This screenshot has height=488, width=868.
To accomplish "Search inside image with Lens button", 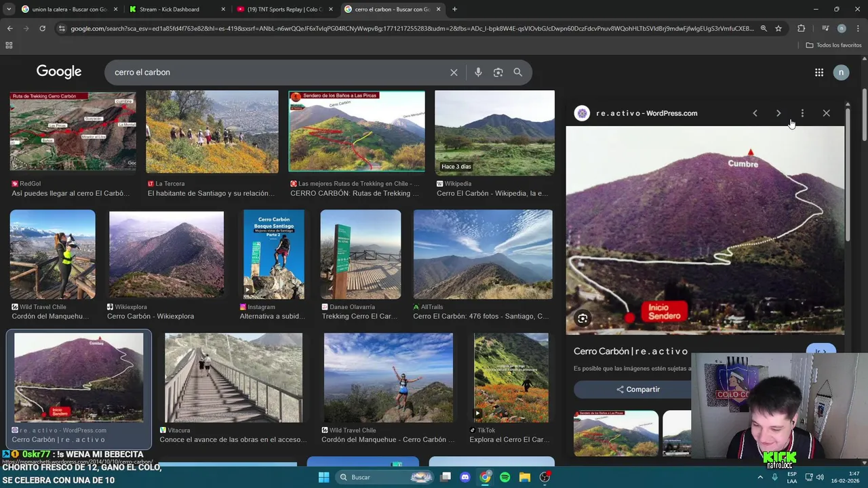I will [x=583, y=319].
